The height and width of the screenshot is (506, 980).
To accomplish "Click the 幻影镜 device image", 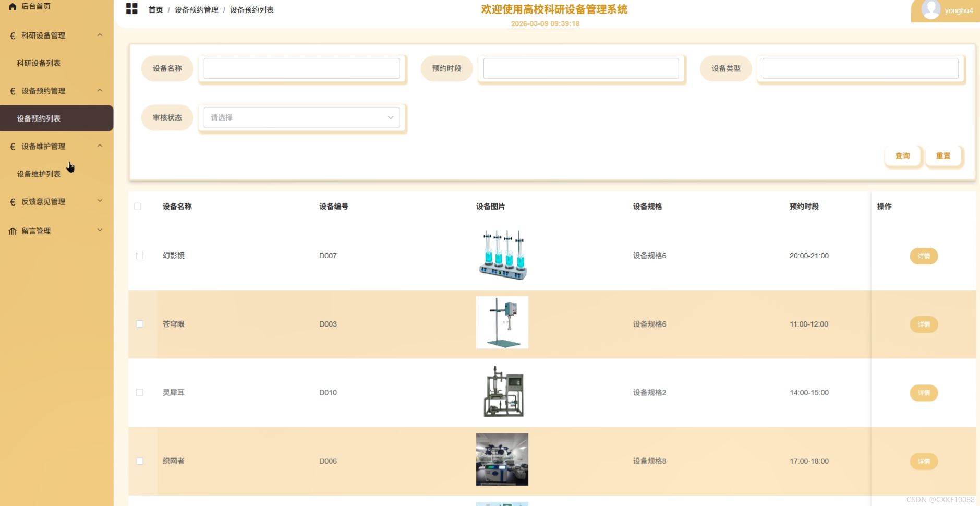I will pyautogui.click(x=502, y=255).
